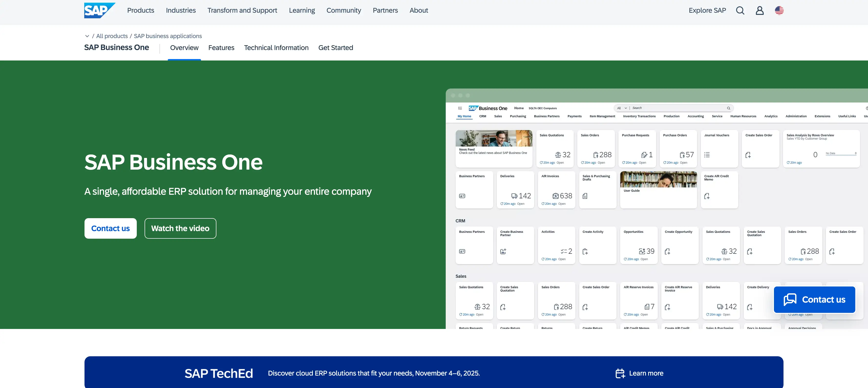
Task: Select Inventory Transactions tab in app
Action: click(x=639, y=116)
